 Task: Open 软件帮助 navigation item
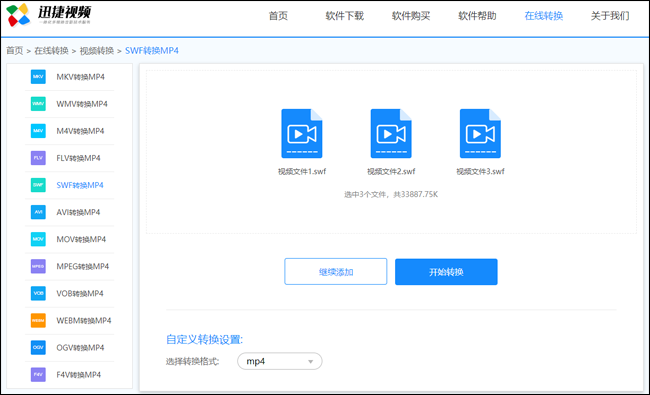click(x=477, y=16)
